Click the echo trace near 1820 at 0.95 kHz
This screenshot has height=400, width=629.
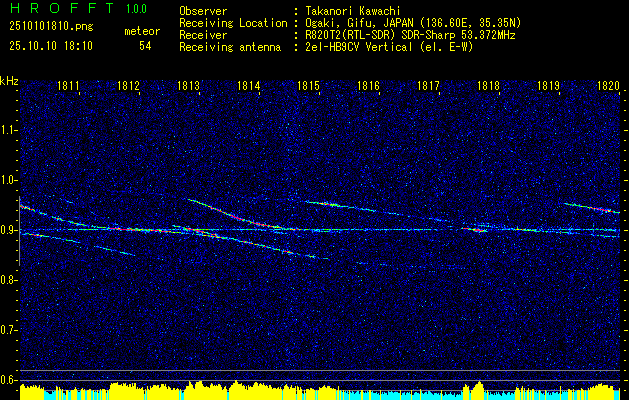[x=592, y=208]
